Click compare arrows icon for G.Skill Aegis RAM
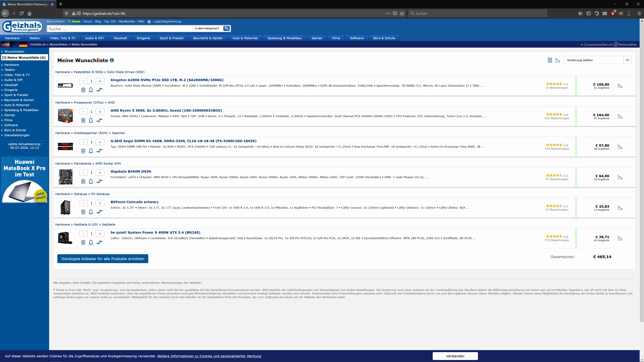The height and width of the screenshot is (362, 644). pos(99,151)
